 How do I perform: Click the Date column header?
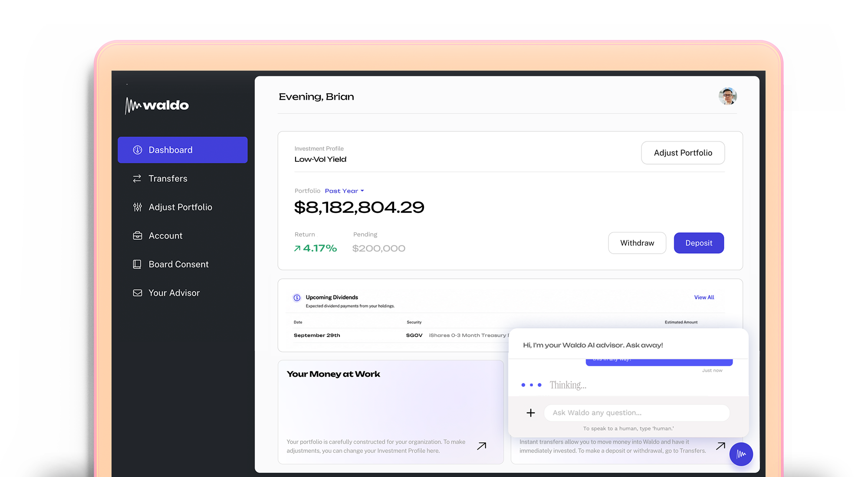point(298,322)
